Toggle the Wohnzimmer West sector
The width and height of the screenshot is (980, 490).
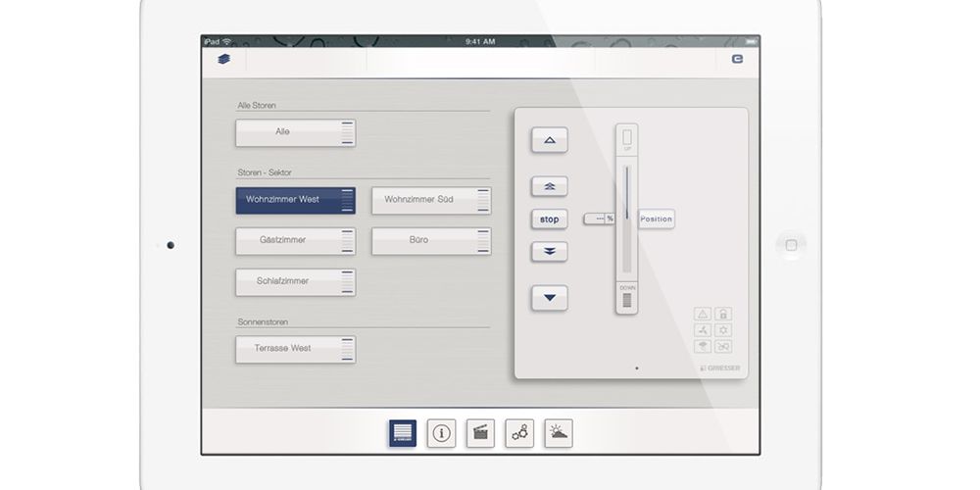click(295, 200)
